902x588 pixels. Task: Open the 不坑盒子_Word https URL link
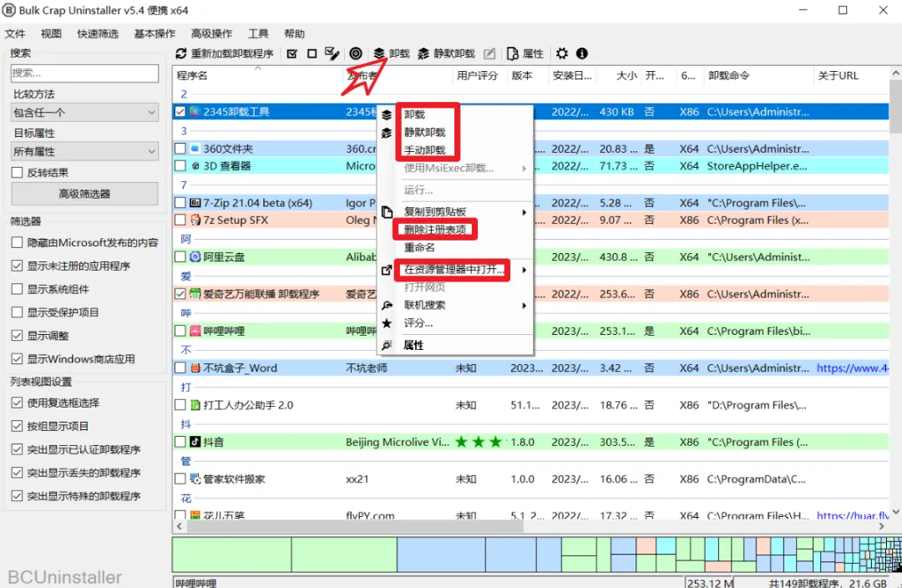853,367
